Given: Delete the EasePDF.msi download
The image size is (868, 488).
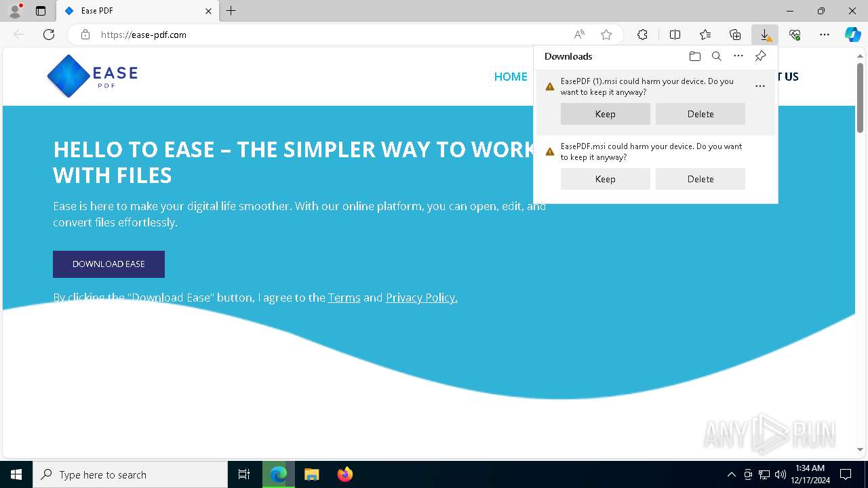Looking at the screenshot, I should pos(701,179).
